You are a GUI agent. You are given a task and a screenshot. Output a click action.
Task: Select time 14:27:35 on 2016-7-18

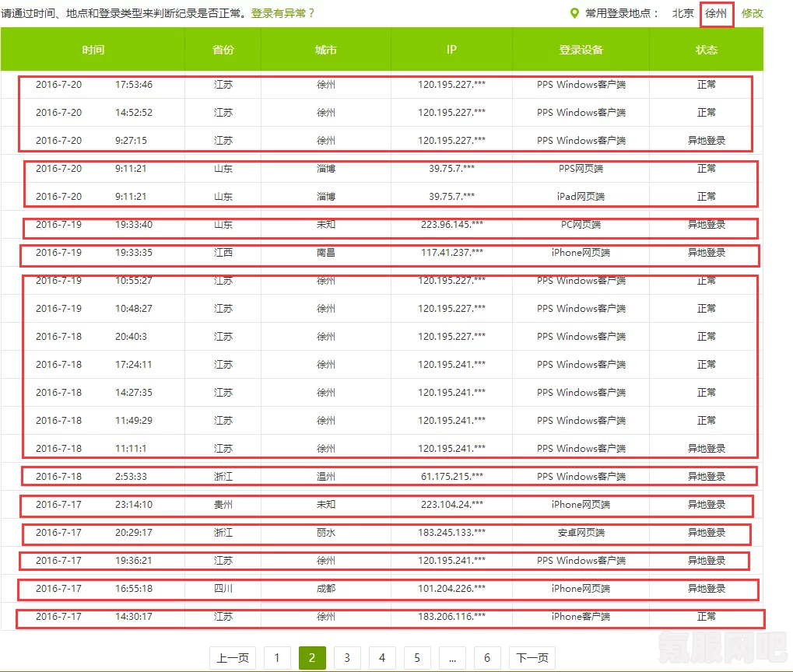134,392
